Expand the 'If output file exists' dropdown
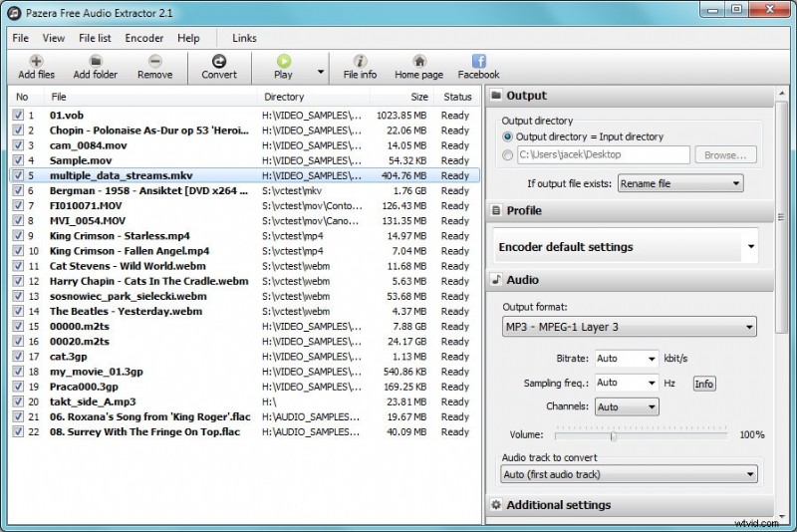 [x=680, y=183]
